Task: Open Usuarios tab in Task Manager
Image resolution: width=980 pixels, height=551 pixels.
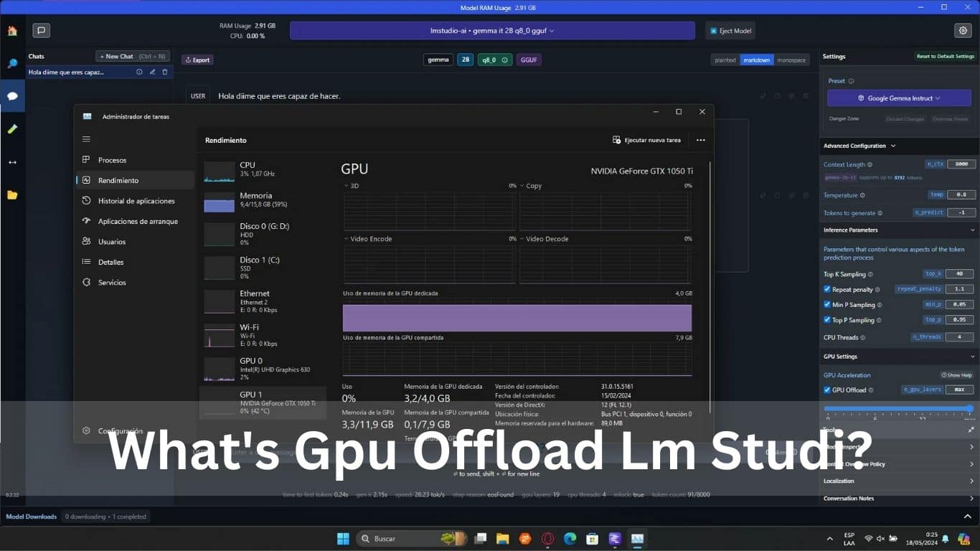Action: (135, 242)
